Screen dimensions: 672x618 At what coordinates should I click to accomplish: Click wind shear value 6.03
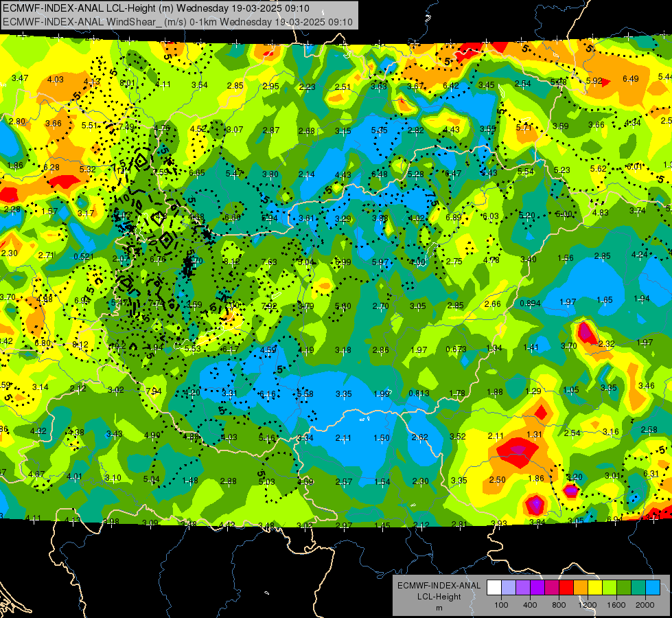pos(491,216)
